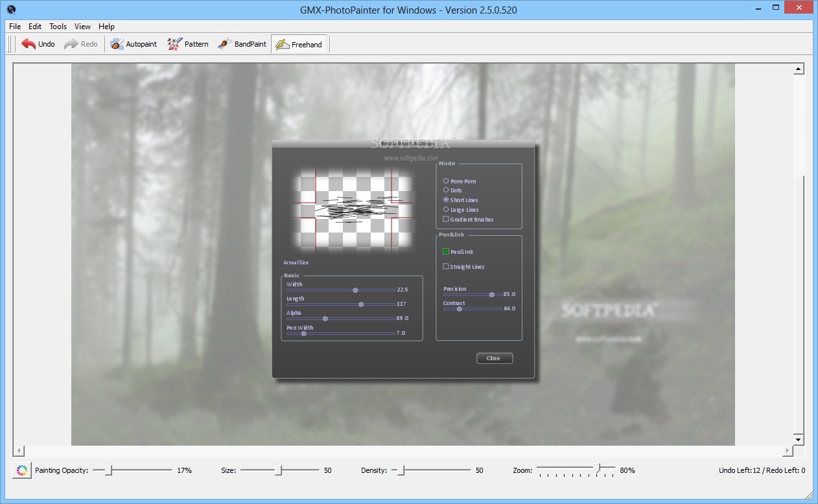Open the Tools menu
The height and width of the screenshot is (504, 818).
coord(58,27)
